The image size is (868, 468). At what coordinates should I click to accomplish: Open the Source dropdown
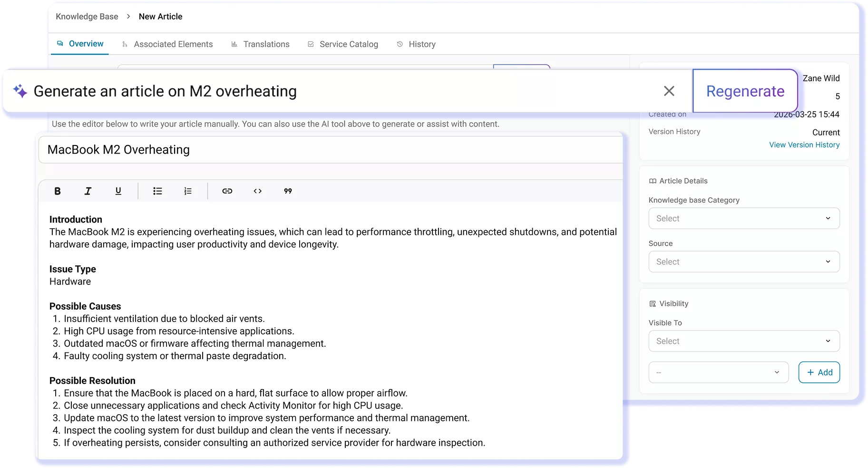[744, 262]
